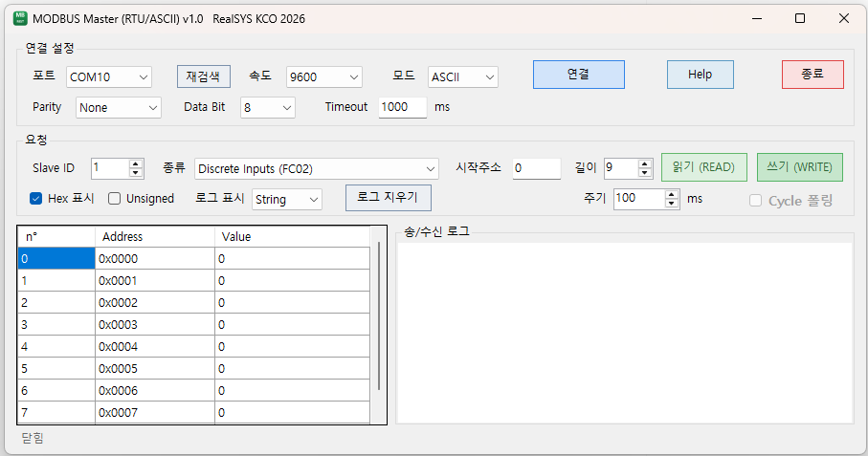Image resolution: width=868 pixels, height=456 pixels.
Task: Select the highlighted row number 0 cell
Action: click(x=56, y=258)
